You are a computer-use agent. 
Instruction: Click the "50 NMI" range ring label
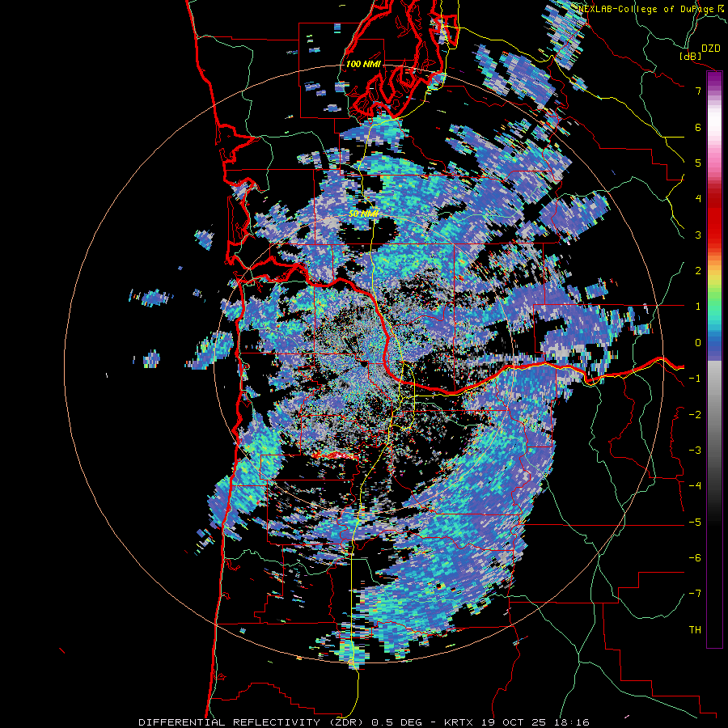pyautogui.click(x=363, y=214)
